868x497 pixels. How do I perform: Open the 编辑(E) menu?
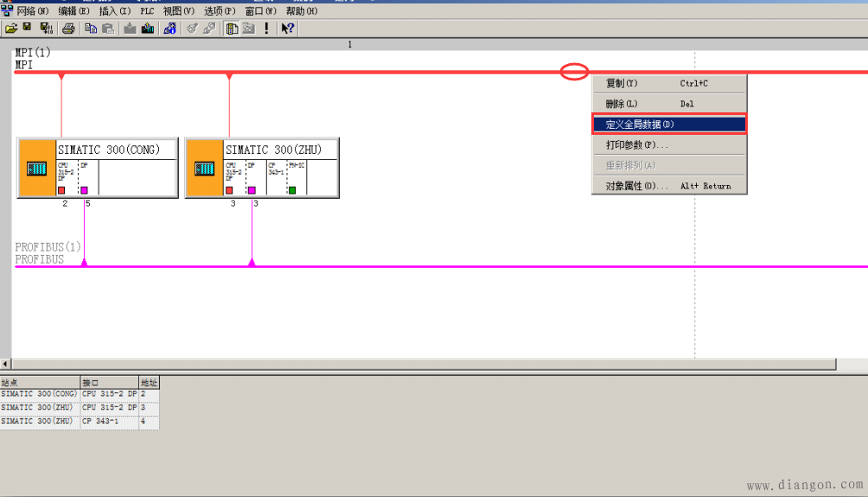click(73, 11)
